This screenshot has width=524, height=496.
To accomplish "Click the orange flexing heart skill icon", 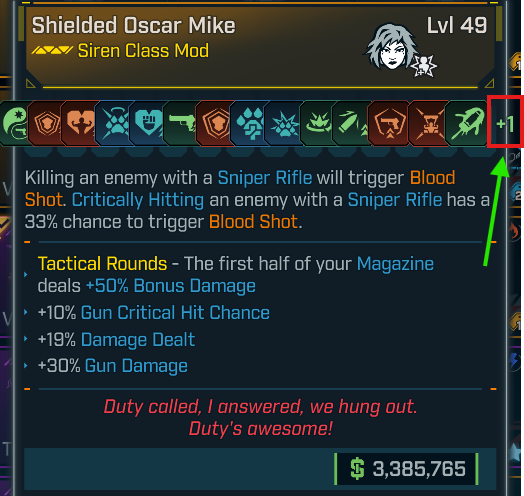I will tap(80, 123).
